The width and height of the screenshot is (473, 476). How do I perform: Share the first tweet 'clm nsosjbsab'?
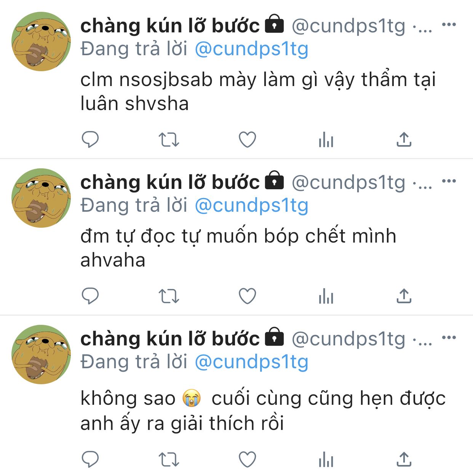tap(404, 139)
